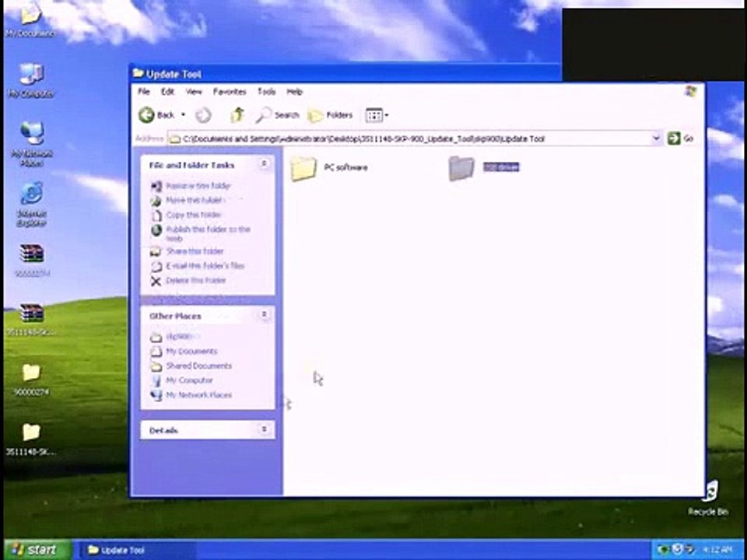Click the Update Tool title bar
This screenshot has height=560, width=747.
[x=345, y=74]
